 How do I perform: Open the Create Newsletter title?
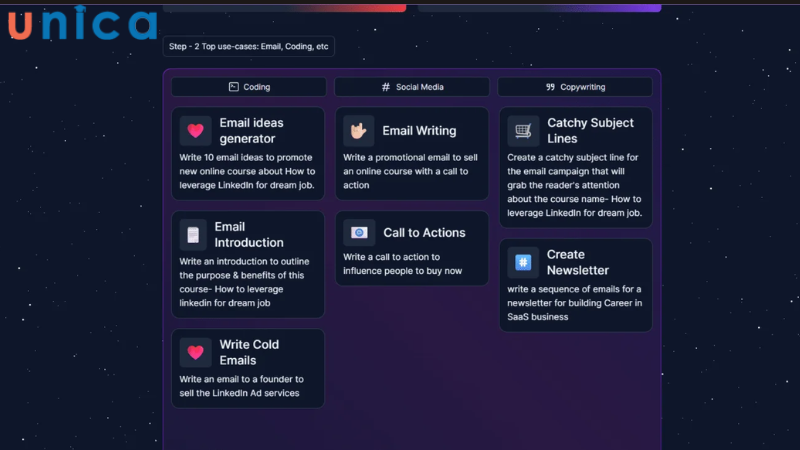click(578, 262)
